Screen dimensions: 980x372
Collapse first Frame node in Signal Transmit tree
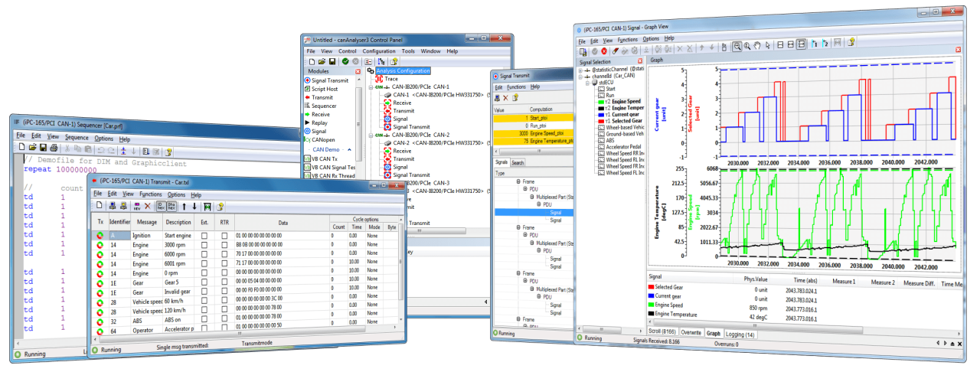[x=518, y=182]
